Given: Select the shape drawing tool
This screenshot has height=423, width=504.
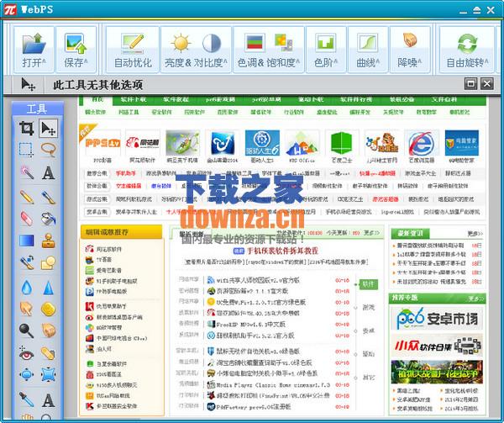Looking at the screenshot, I should coord(48,263).
